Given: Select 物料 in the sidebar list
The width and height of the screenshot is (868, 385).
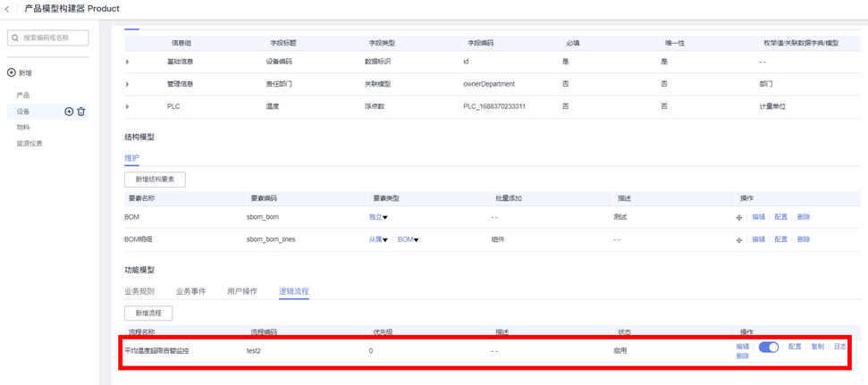Looking at the screenshot, I should coord(23,127).
